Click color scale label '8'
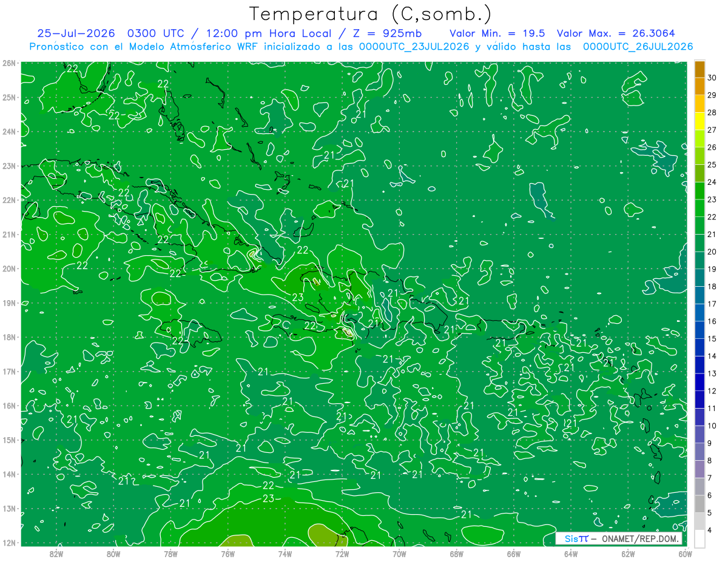Viewport: 728px width, 562px height. pyautogui.click(x=710, y=460)
